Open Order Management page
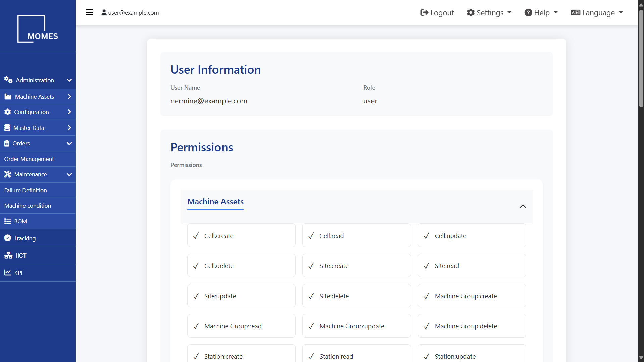 click(x=38, y=159)
